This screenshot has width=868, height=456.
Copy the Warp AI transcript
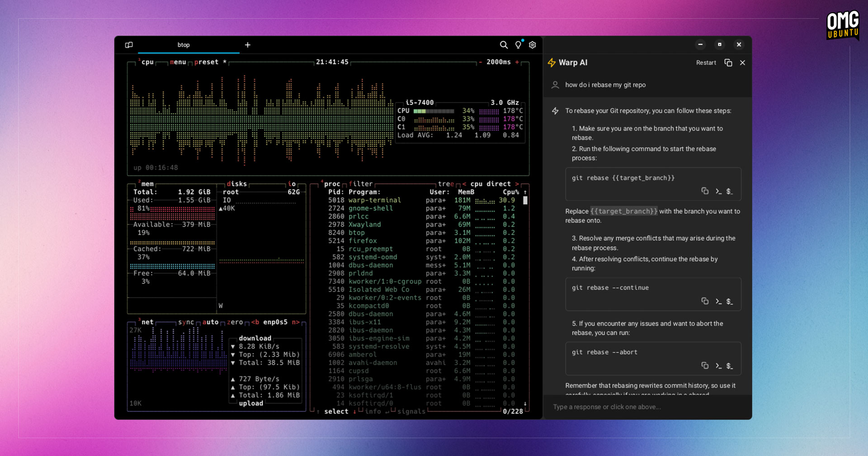pos(728,63)
